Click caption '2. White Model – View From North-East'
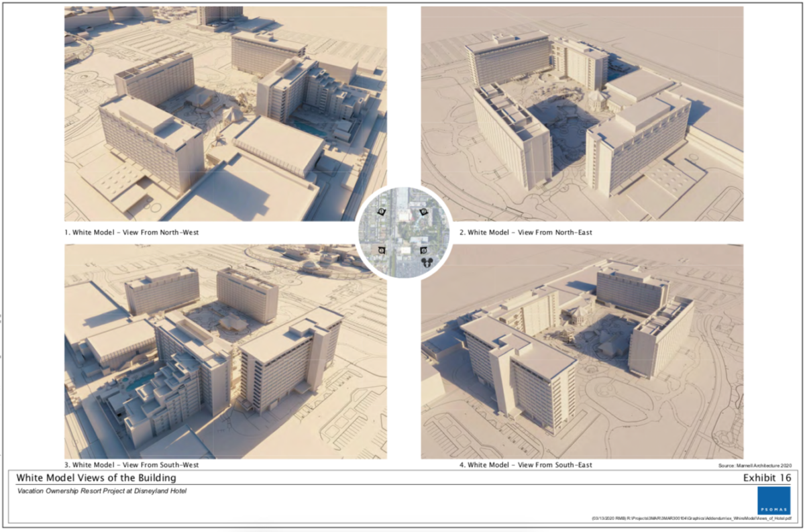The image size is (805, 532). point(526,232)
